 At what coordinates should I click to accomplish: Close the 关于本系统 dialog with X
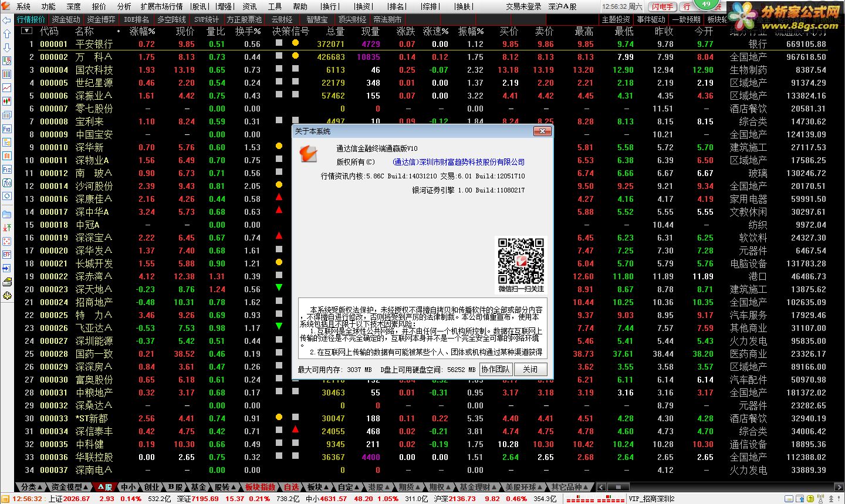coord(541,131)
